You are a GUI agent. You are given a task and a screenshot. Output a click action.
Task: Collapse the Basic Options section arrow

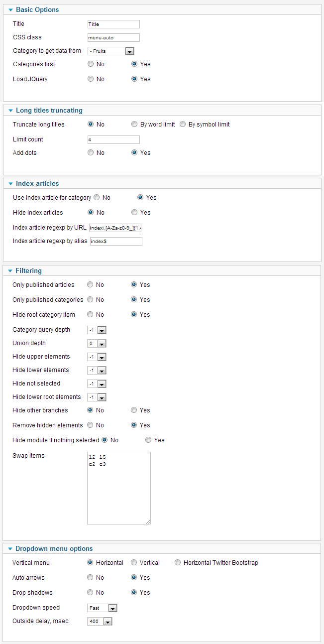10,9
